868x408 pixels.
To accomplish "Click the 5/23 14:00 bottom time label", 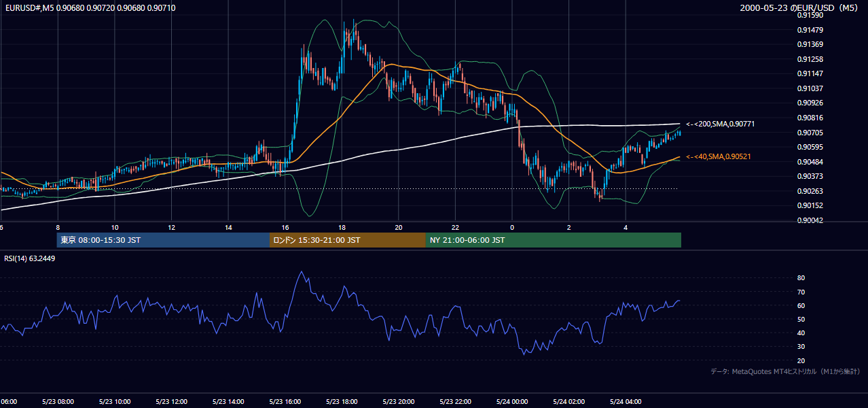I will pyautogui.click(x=228, y=401).
